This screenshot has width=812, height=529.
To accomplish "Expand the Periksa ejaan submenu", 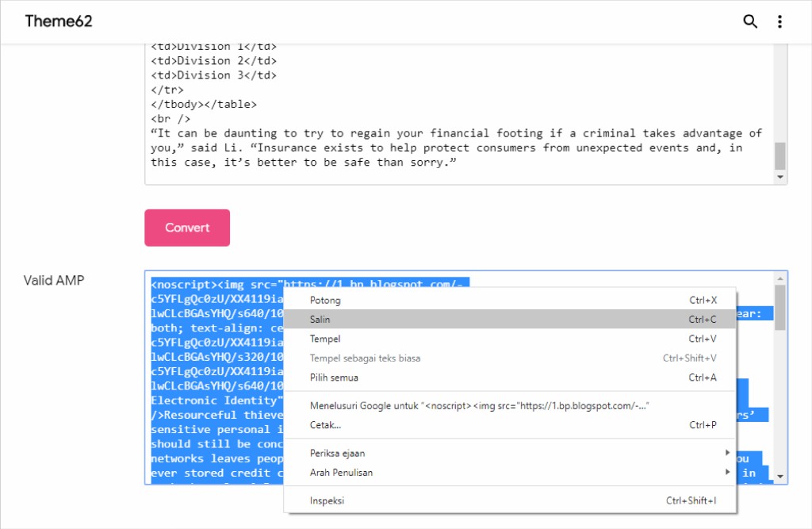I will (x=510, y=453).
